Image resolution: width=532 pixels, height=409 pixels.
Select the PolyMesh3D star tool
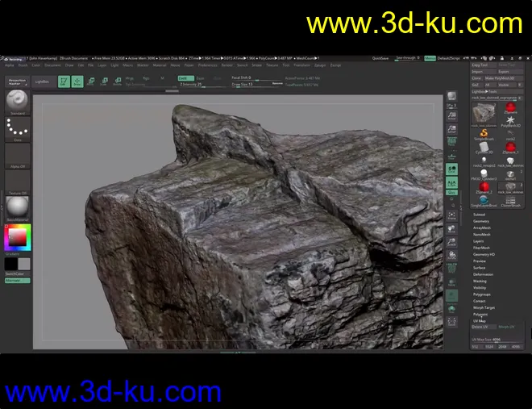pos(510,121)
